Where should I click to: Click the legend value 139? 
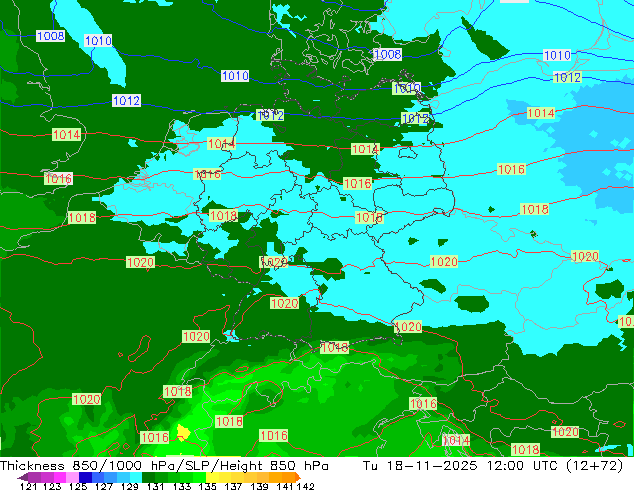[x=259, y=486]
